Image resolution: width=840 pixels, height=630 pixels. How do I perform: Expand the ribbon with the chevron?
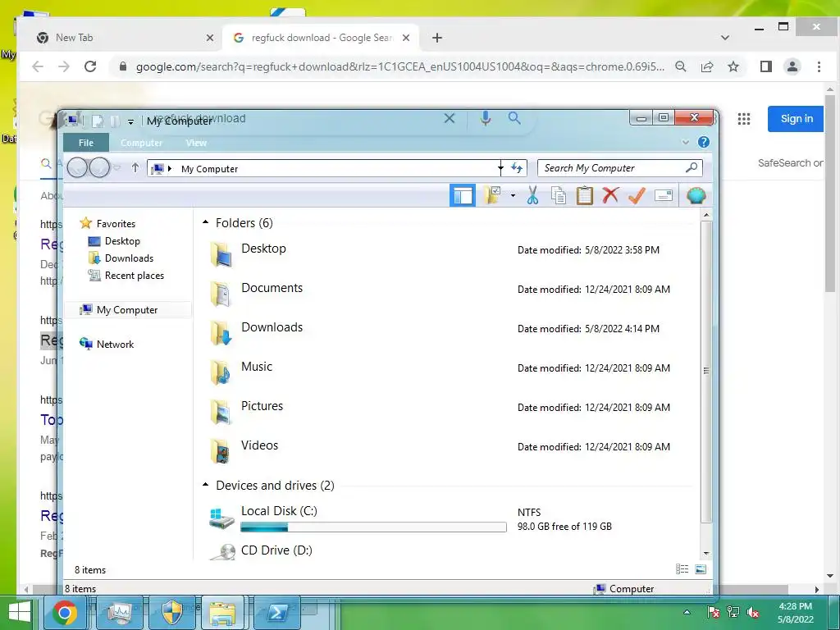pyautogui.click(x=685, y=143)
